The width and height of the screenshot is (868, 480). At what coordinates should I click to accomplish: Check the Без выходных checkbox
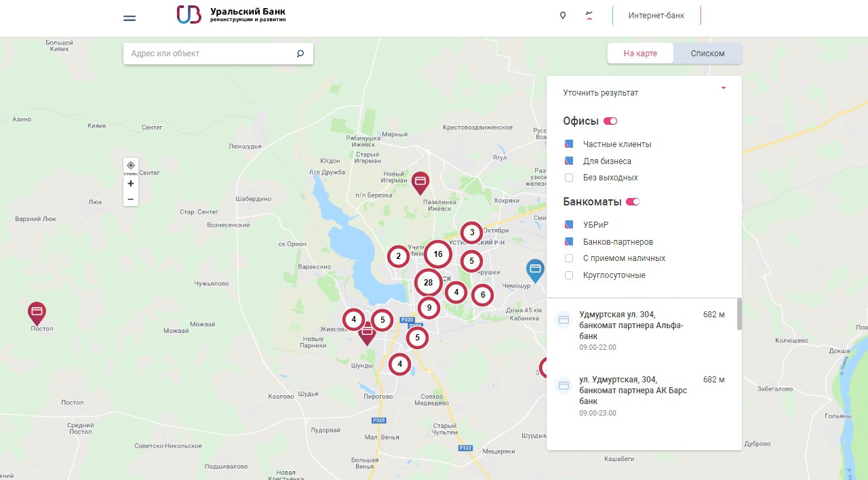(569, 178)
